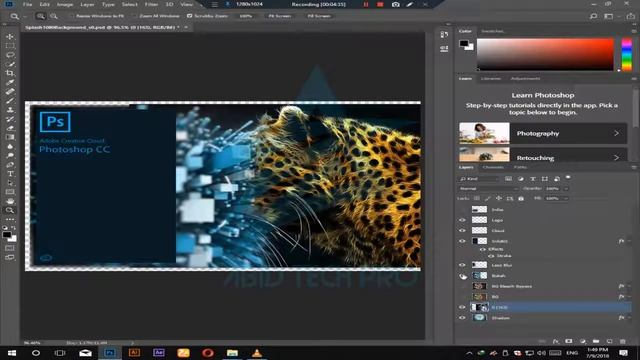Switch to the Paths tab

coord(520,167)
